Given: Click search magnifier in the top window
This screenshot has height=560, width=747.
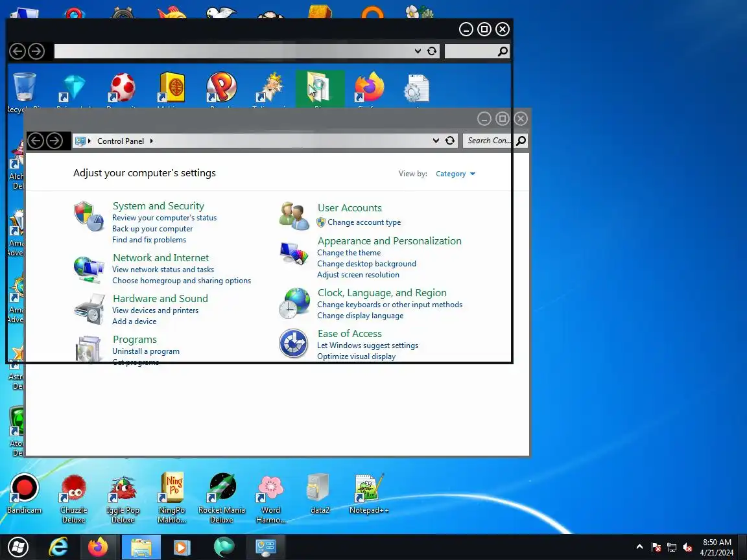Looking at the screenshot, I should click(x=503, y=51).
